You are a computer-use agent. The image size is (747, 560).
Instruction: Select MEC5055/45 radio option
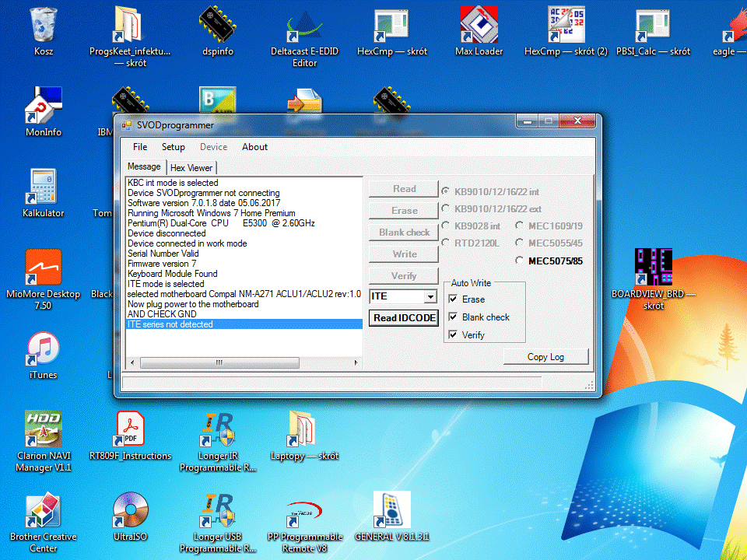[519, 243]
